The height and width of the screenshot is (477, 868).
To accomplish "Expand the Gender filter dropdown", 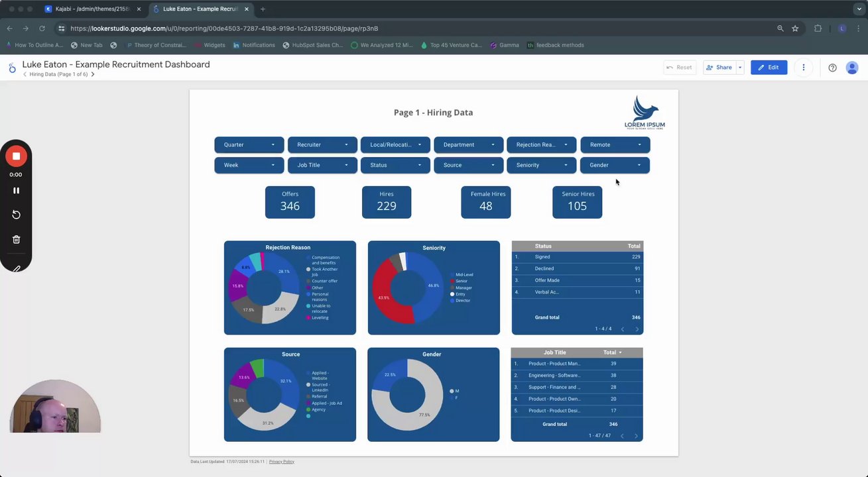I will click(x=615, y=165).
